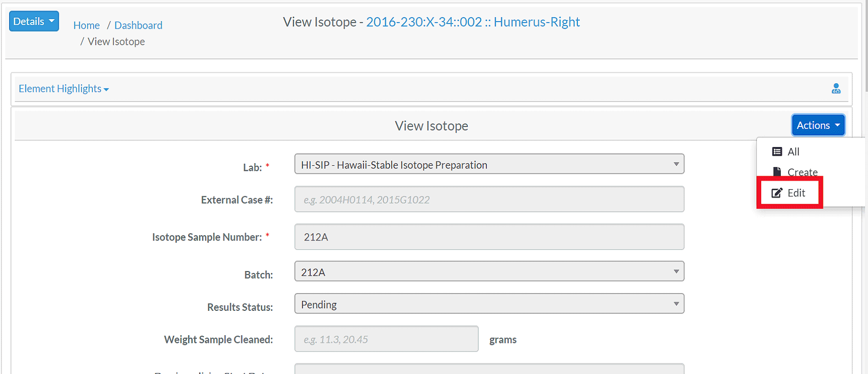This screenshot has height=374, width=868.
Task: Open the Results Status dropdown showing Pending
Action: point(489,304)
